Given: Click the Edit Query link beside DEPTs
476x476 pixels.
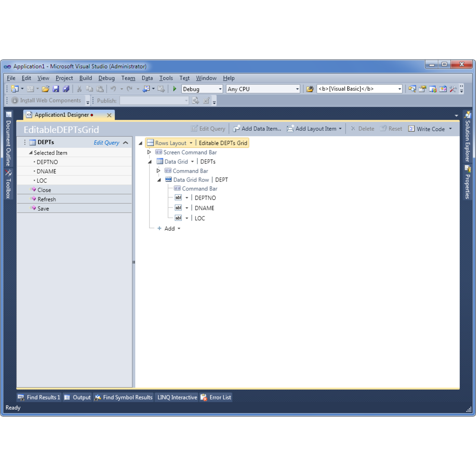Looking at the screenshot, I should point(106,143).
